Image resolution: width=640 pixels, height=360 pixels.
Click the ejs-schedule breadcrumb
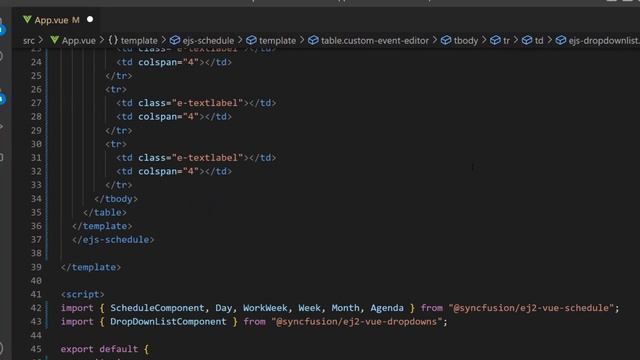click(208, 40)
